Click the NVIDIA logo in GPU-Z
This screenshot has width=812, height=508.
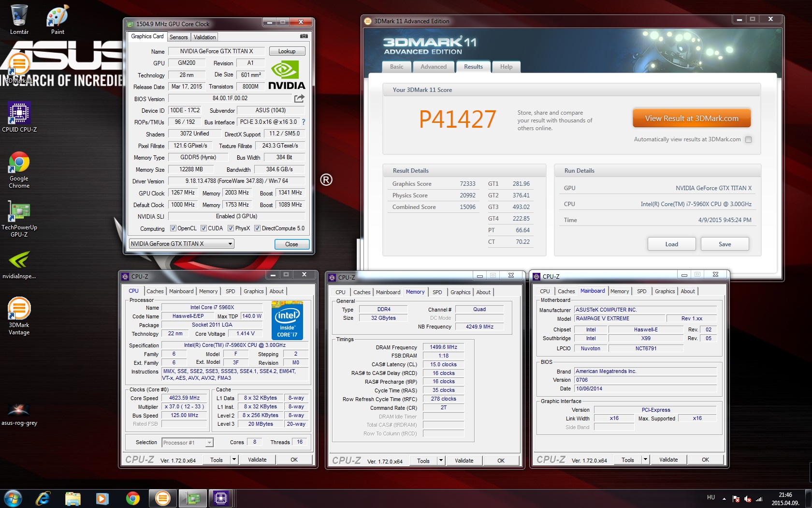287,75
